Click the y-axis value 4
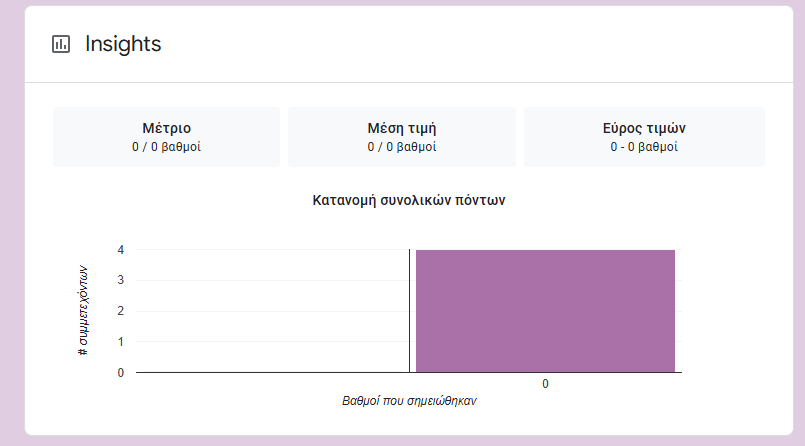The width and height of the screenshot is (805, 446). 121,250
